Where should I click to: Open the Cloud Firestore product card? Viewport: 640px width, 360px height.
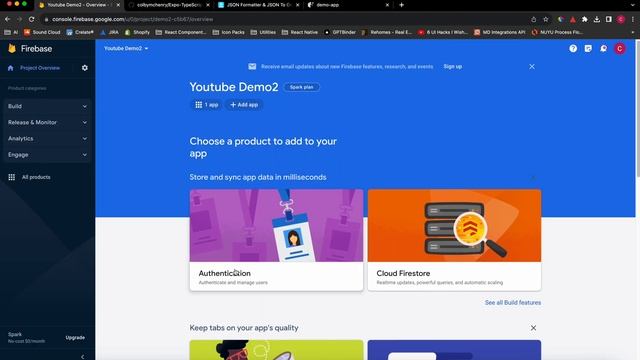(454, 240)
